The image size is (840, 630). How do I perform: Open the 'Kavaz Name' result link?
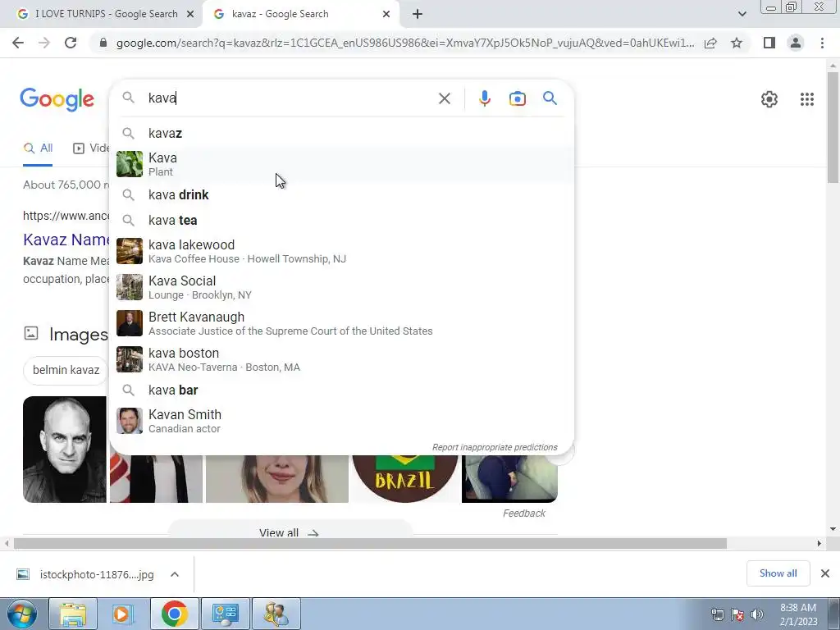click(x=66, y=240)
